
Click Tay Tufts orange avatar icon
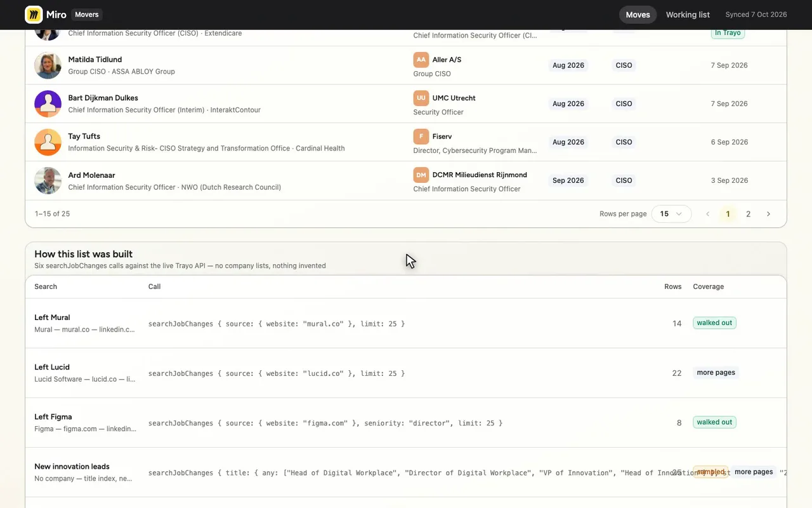[x=48, y=142]
